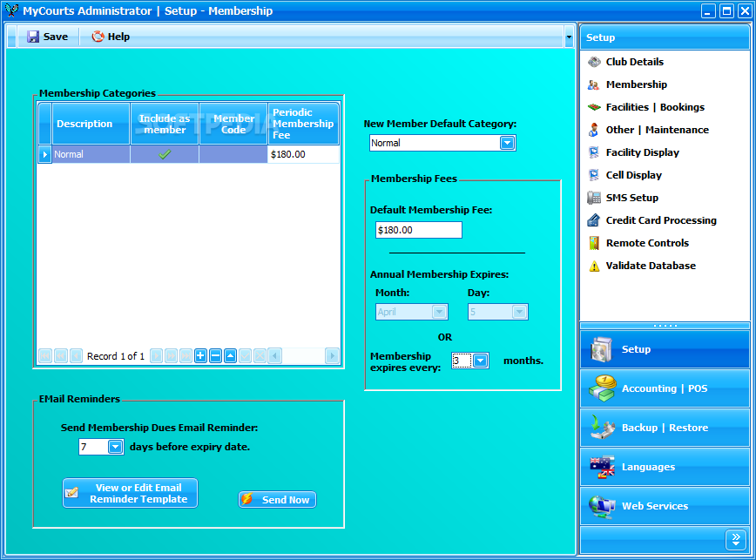This screenshot has height=560, width=756.
Task: Select the Credit Card Processing link
Action: [x=661, y=220]
